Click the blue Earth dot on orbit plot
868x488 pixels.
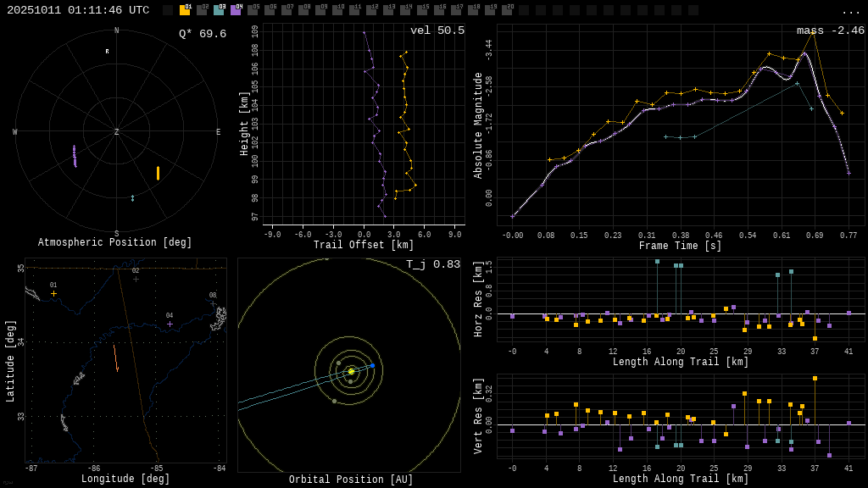click(x=372, y=366)
